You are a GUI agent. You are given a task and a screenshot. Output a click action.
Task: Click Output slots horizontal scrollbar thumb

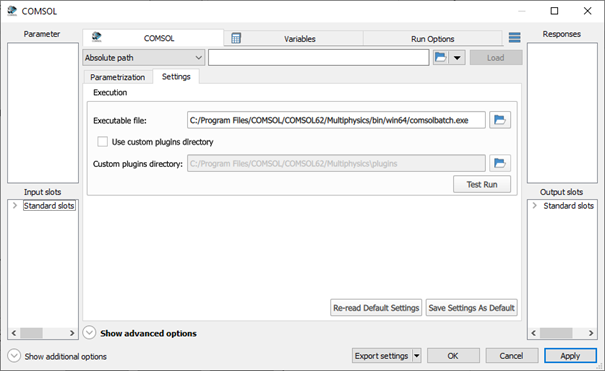[556, 333]
